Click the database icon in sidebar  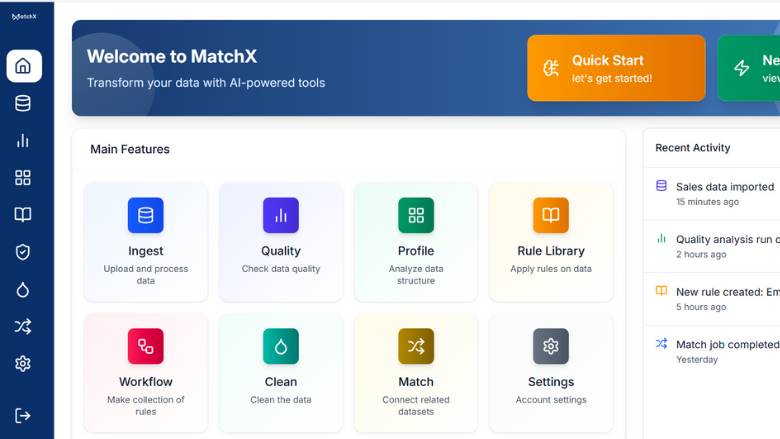[23, 103]
